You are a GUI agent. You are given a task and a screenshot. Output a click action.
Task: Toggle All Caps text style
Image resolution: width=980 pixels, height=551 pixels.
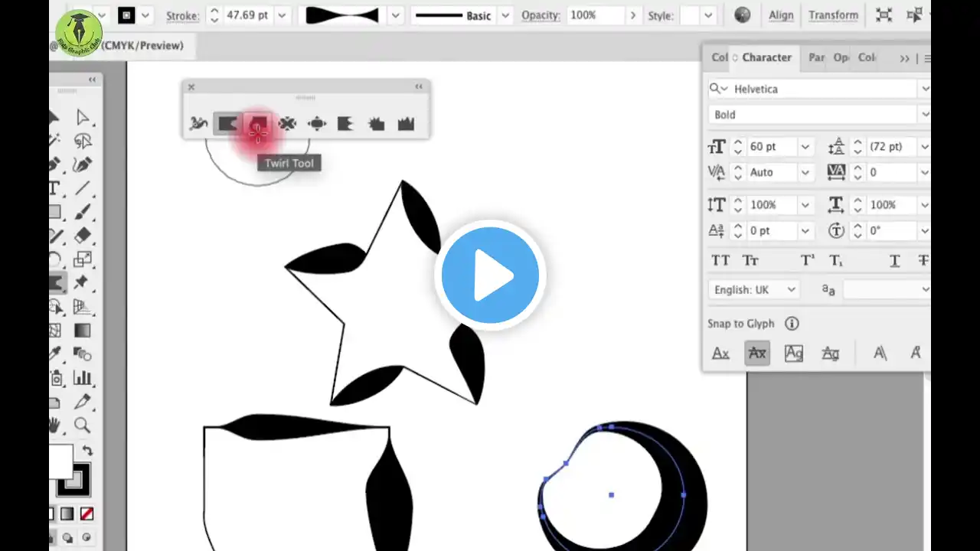tap(720, 260)
